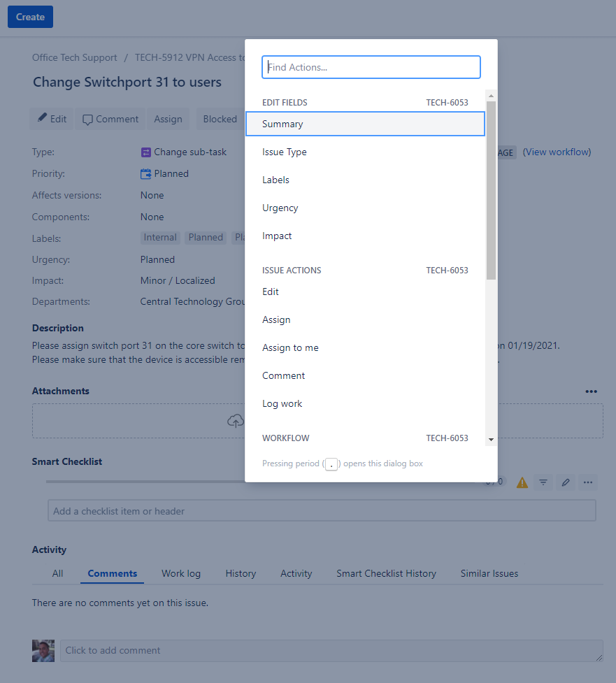Open the Office Tech Support breadcrumb link
616x683 pixels.
(x=75, y=57)
